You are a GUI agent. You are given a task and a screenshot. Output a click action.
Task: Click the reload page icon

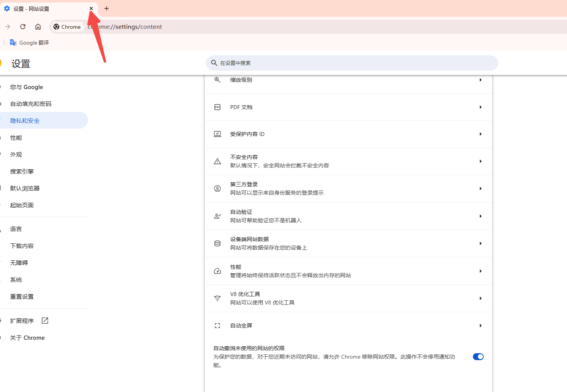(x=23, y=26)
